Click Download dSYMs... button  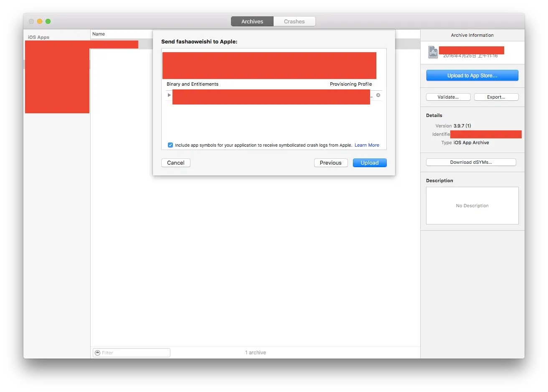coord(471,162)
